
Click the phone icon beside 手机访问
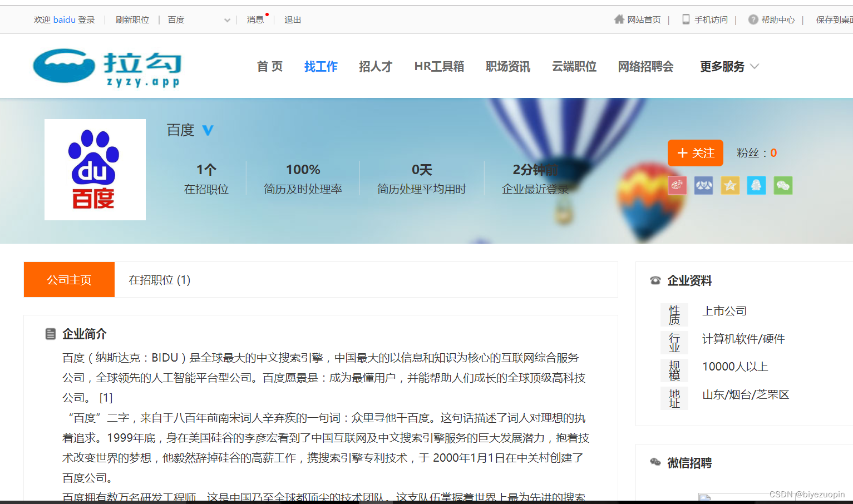coord(686,19)
